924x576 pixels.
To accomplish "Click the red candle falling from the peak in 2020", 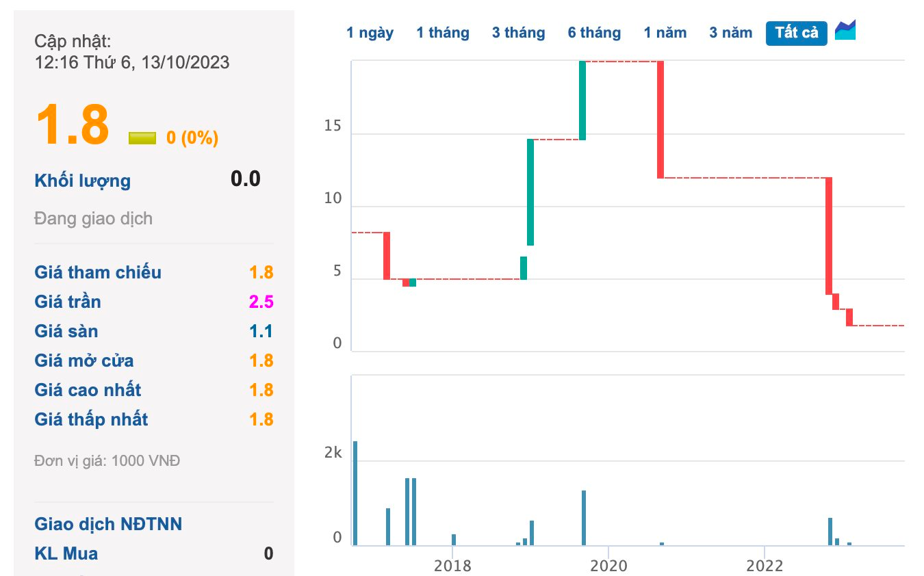I will point(660,120).
